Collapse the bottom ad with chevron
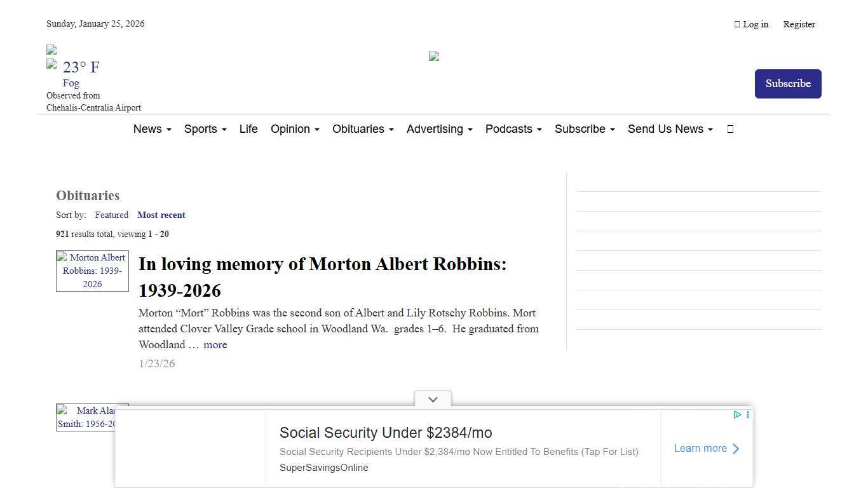The height and width of the screenshot is (488, 868). point(433,400)
